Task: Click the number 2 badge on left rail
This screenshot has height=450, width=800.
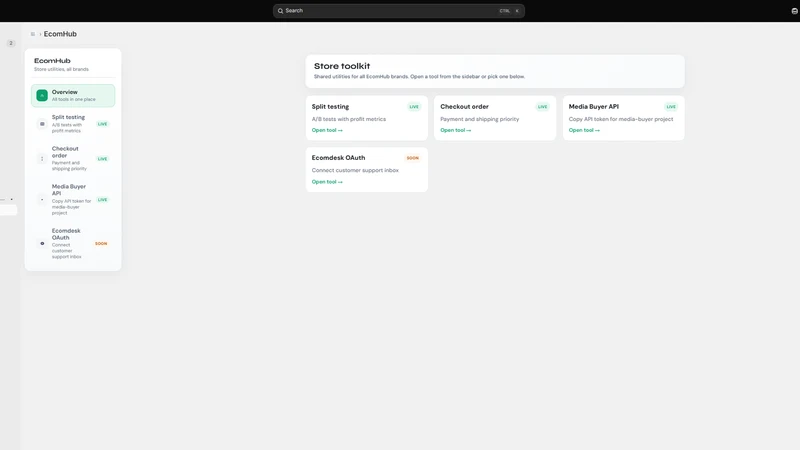Action: point(11,43)
